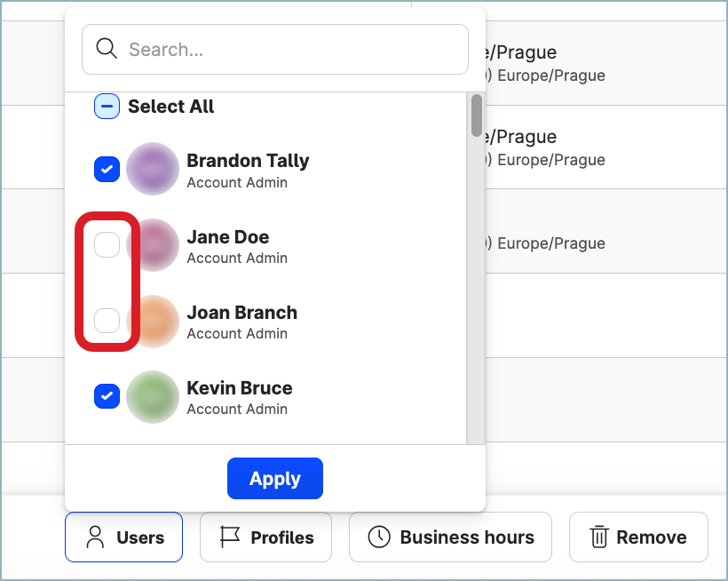Click Kevin Bruce's green avatar
The height and width of the screenshot is (581, 728).
(x=152, y=396)
